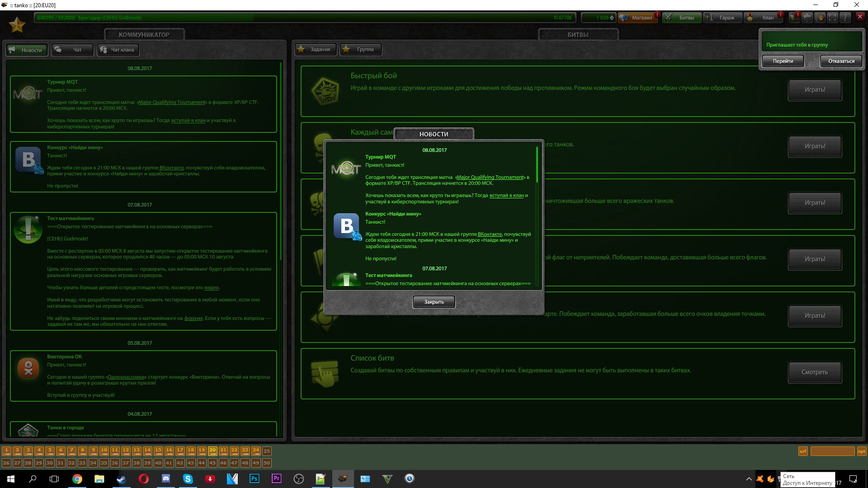Viewport: 868px width, 488px height.
Task: Accept group invite with Перейти
Action: coord(783,61)
